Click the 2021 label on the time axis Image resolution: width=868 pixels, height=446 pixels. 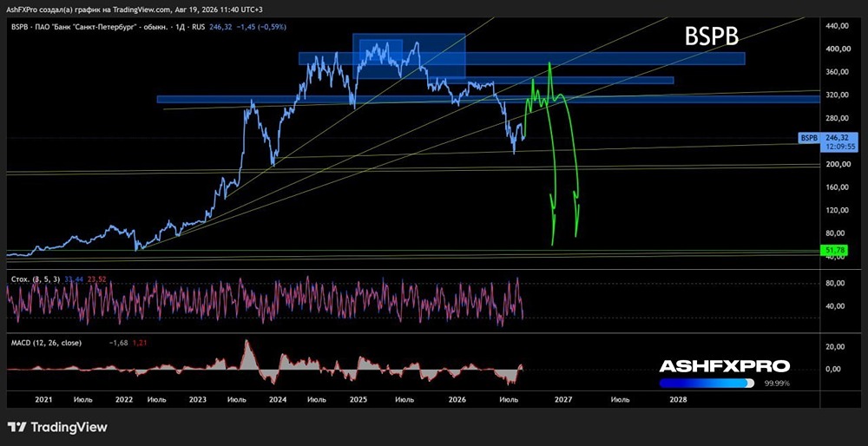click(x=43, y=399)
